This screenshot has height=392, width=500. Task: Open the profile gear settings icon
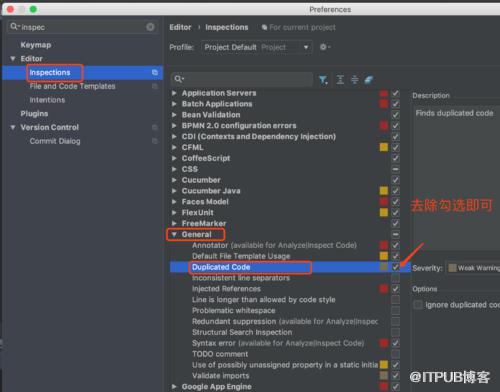(325, 47)
